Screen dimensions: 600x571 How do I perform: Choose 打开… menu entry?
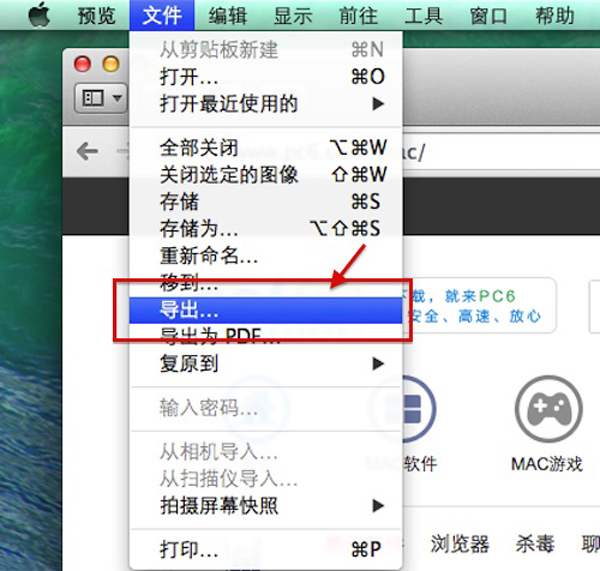coord(266,77)
